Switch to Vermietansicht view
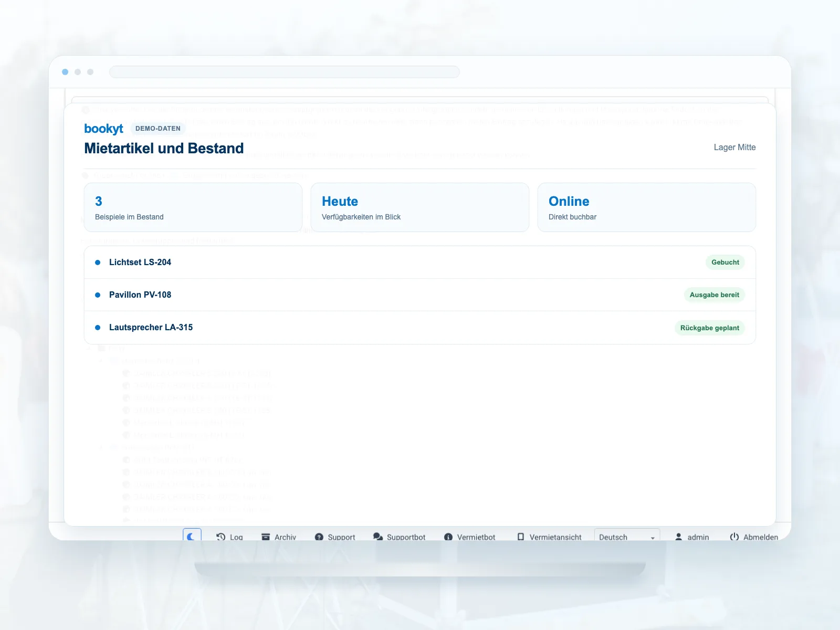 pos(549,537)
